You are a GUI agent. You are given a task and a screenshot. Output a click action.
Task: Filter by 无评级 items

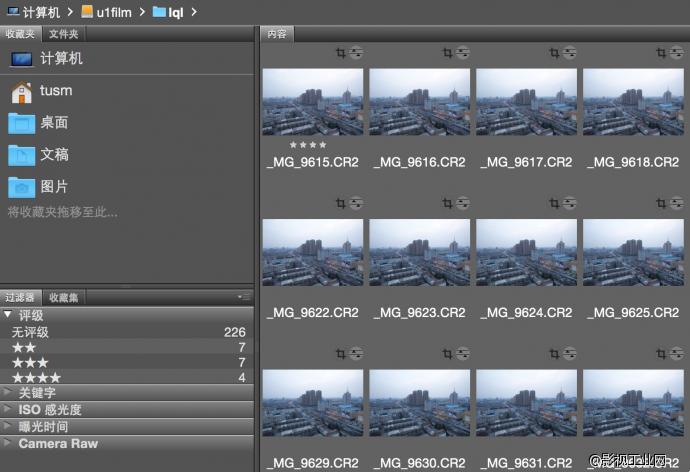[x=127, y=332]
